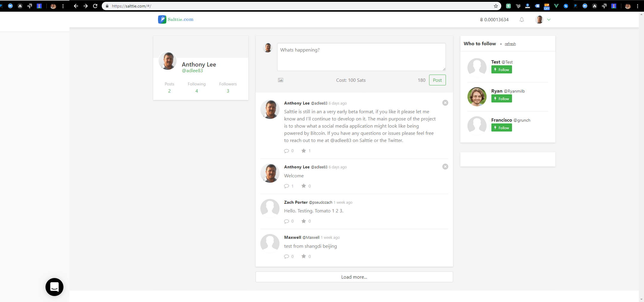Screen dimensions: 644x302
Task: Follow Ryan @Ryanmilb
Action: (502, 99)
